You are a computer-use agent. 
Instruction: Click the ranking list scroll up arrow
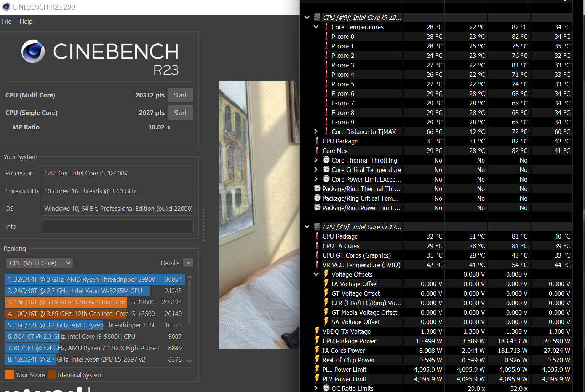coord(189,277)
